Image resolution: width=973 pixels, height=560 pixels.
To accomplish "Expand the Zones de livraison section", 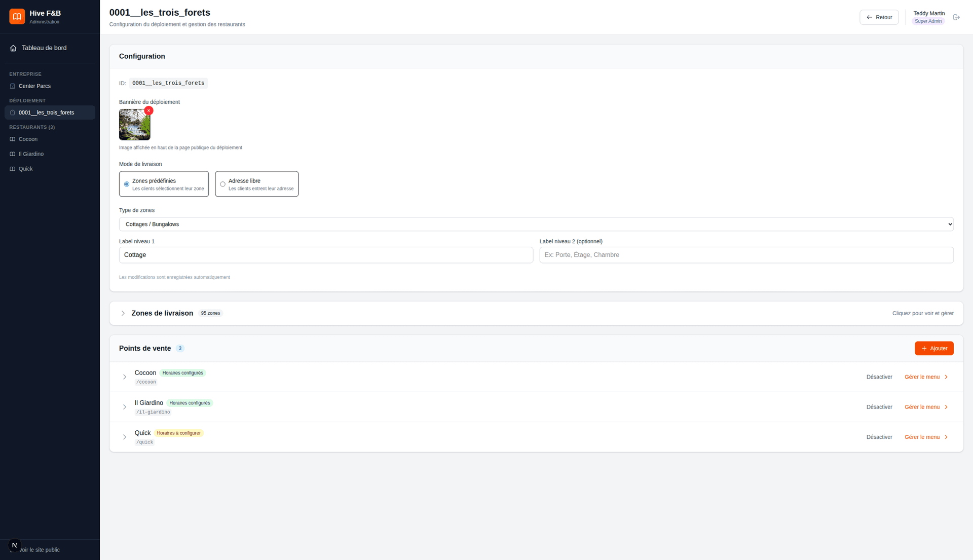I will point(162,313).
